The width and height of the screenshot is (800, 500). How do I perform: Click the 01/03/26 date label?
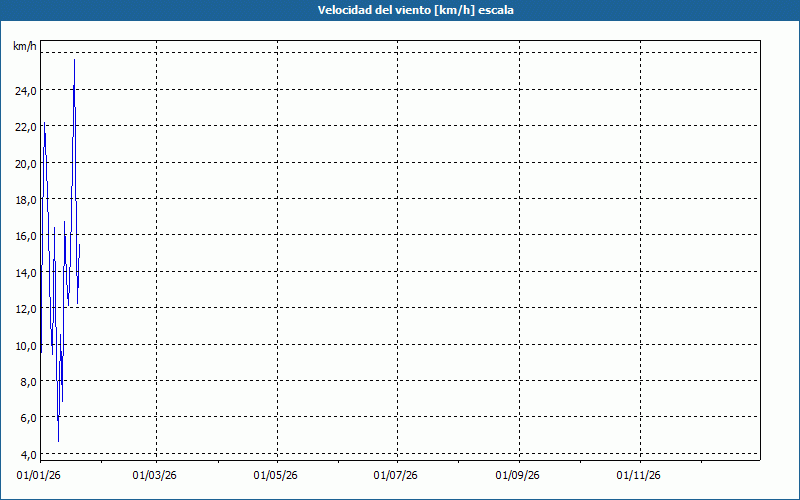coord(155,476)
